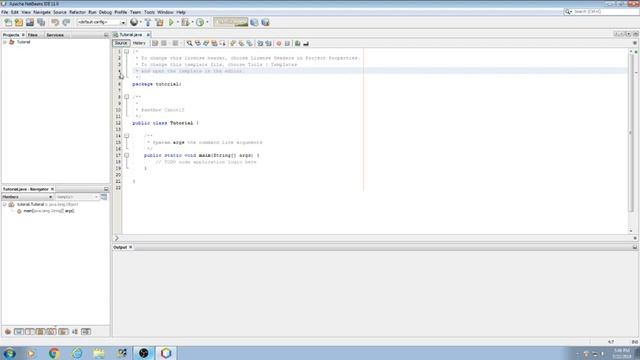Click the Next Bookmark icon
The image size is (640, 360).
(241, 43)
